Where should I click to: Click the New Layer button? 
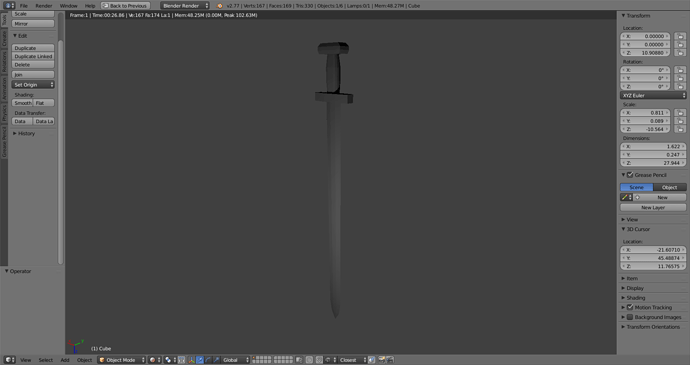pyautogui.click(x=653, y=207)
